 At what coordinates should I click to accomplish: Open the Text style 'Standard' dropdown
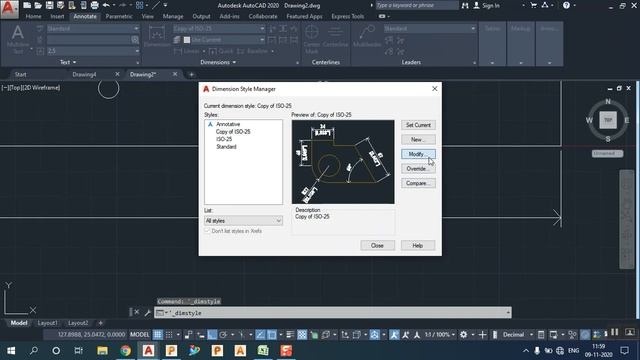[93, 29]
